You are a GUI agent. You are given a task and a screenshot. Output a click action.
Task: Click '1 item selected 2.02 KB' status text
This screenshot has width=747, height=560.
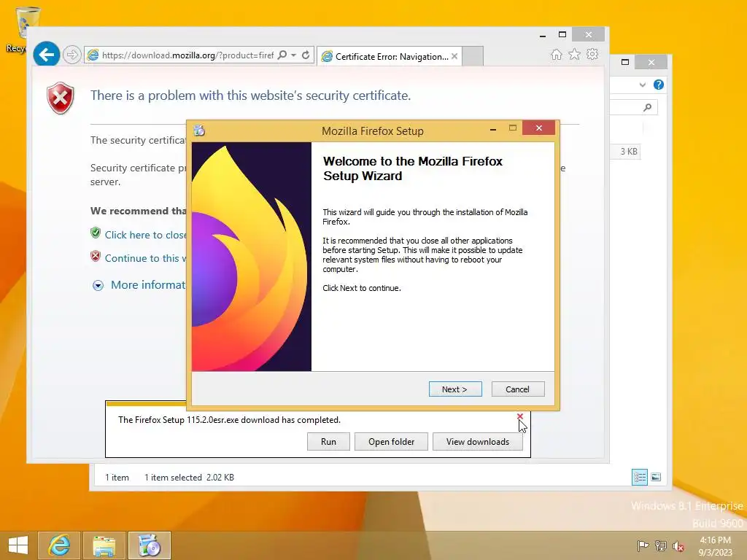tap(189, 477)
